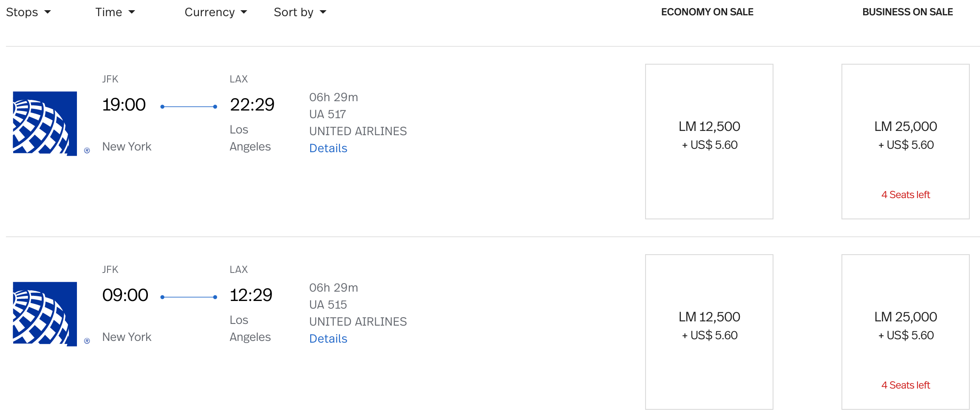This screenshot has width=980, height=420.
Task: Click the 19:00 departure time
Action: click(x=124, y=105)
